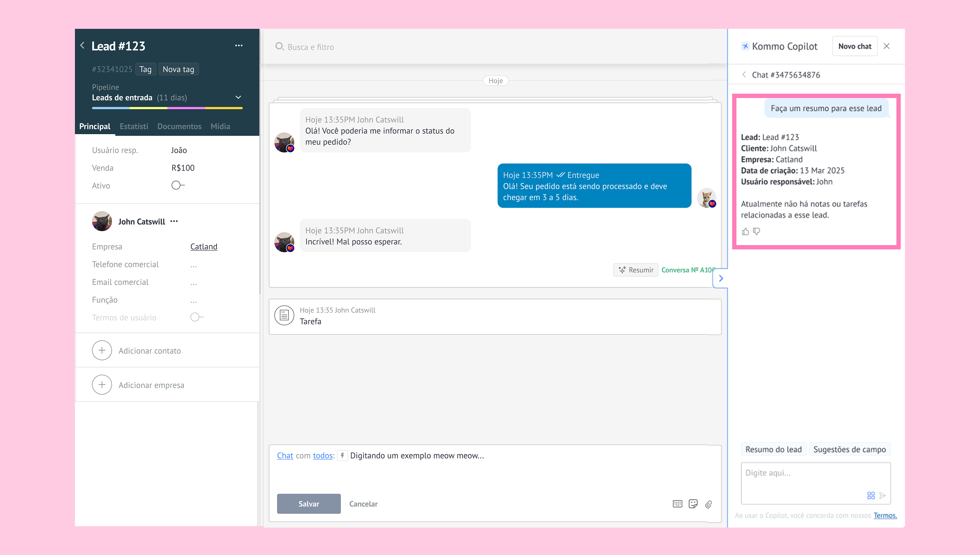The width and height of the screenshot is (980, 555).
Task: Go back using arrow beside Lead #123
Action: point(82,46)
